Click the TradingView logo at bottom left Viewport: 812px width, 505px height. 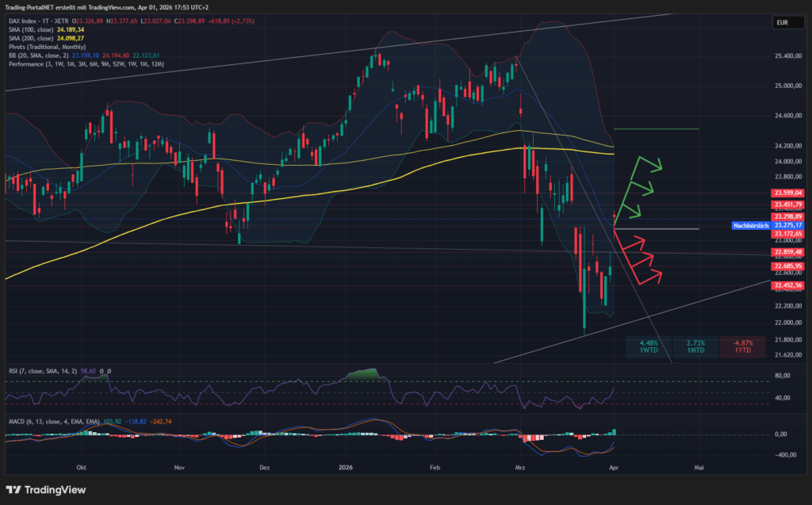[46, 490]
